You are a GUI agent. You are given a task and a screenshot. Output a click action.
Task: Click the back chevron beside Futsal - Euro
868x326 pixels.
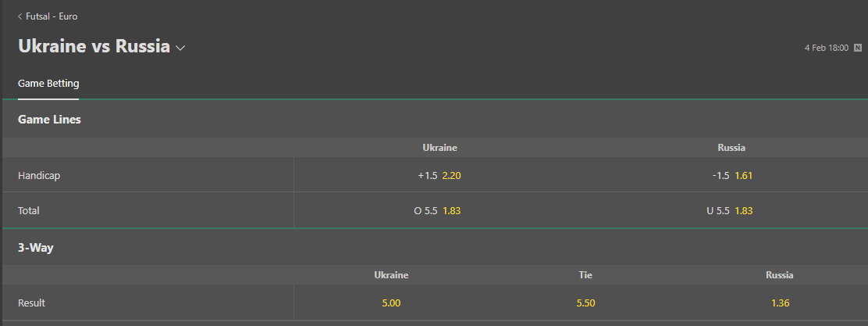20,16
